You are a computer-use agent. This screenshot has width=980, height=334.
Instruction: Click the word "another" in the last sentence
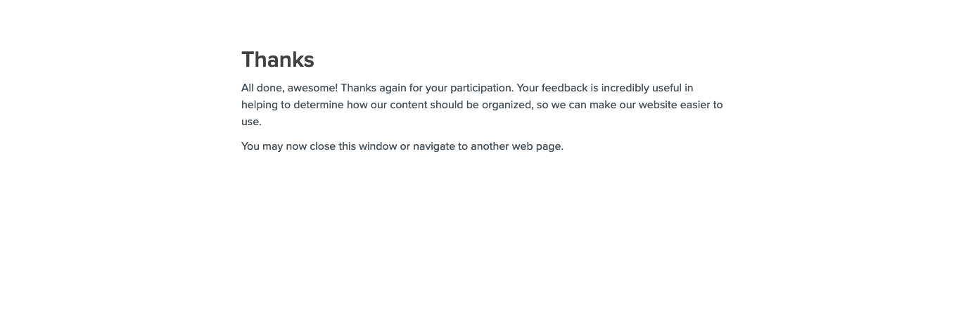click(x=490, y=146)
